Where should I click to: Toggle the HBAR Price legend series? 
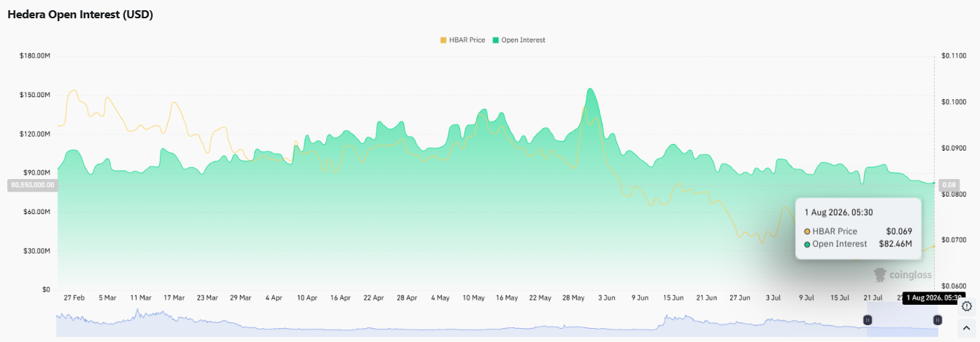[463, 40]
